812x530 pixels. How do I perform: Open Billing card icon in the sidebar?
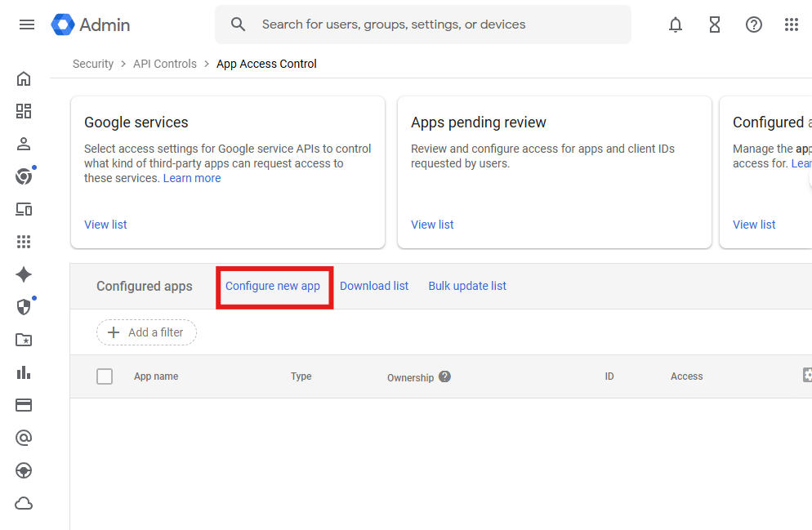pyautogui.click(x=24, y=405)
